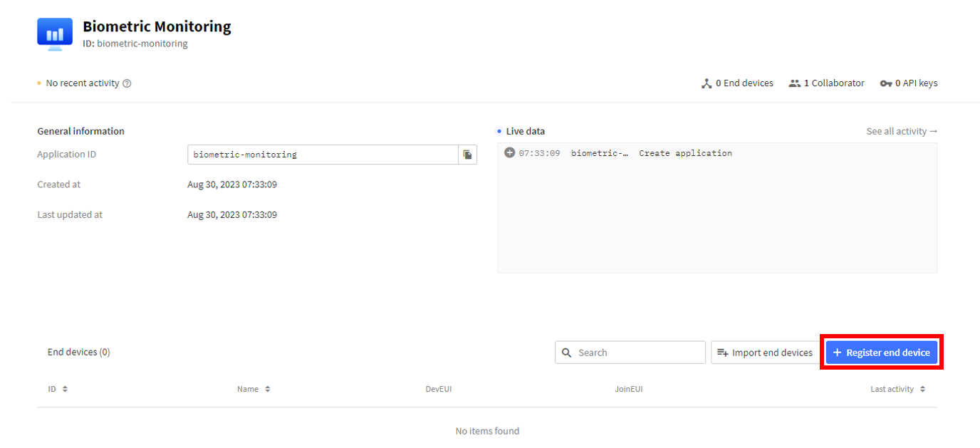Open the 1 Collaborator link
The height and width of the screenshot is (448, 980).
827,83
